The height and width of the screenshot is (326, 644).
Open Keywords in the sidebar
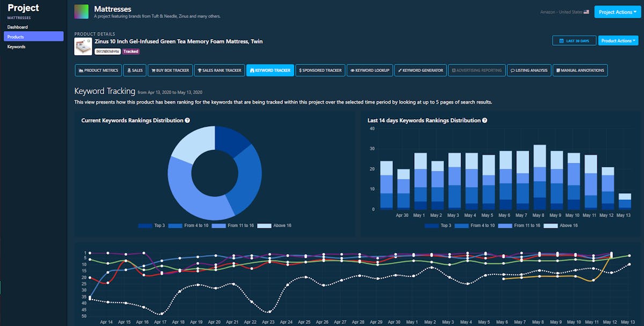coord(16,47)
